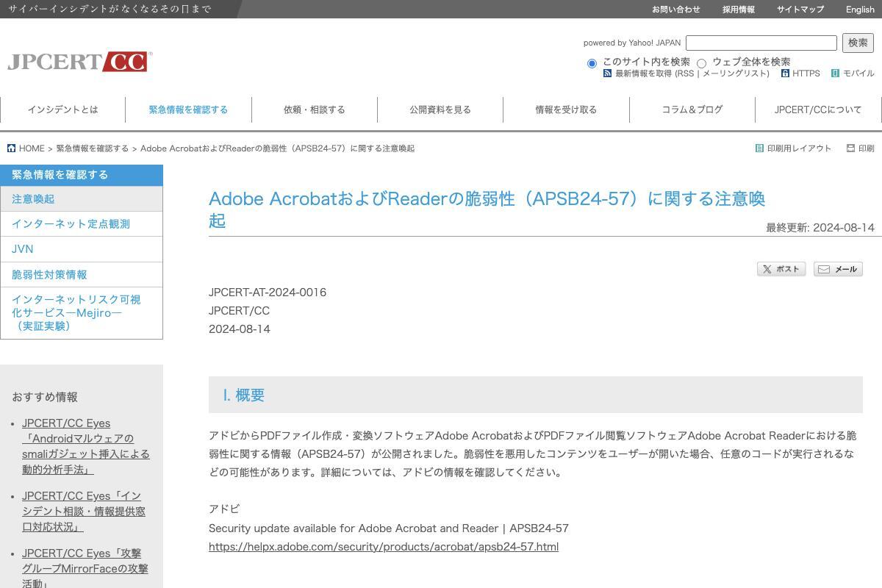
Task: Select JVN in sidebar
Action: click(x=82, y=249)
